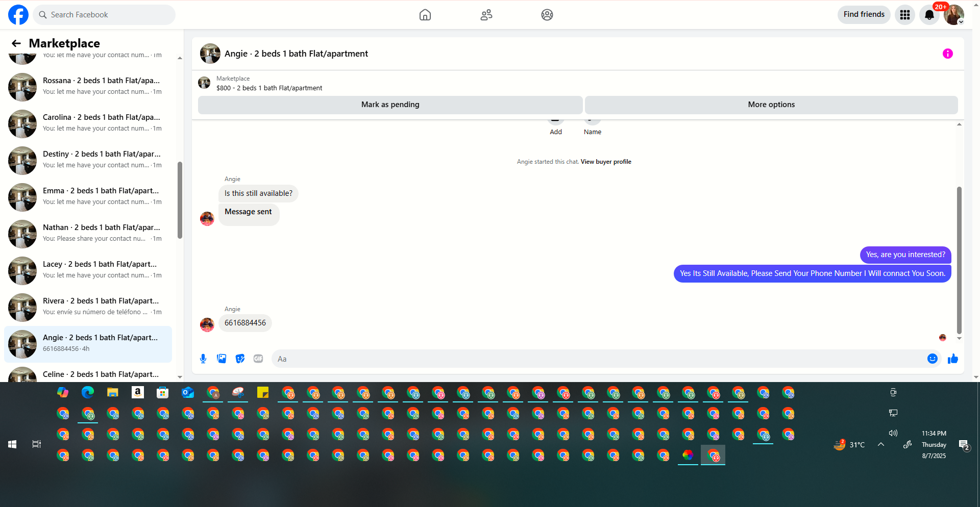
Task: Click the $800 listing summary in header
Action: [269, 88]
